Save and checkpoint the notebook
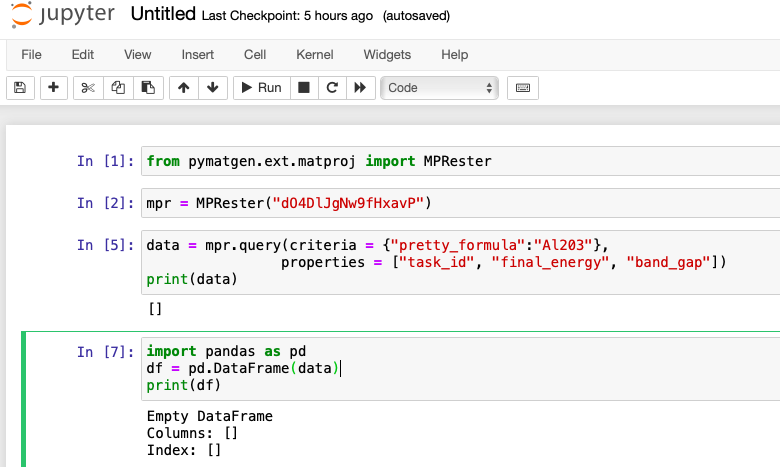 [x=20, y=88]
